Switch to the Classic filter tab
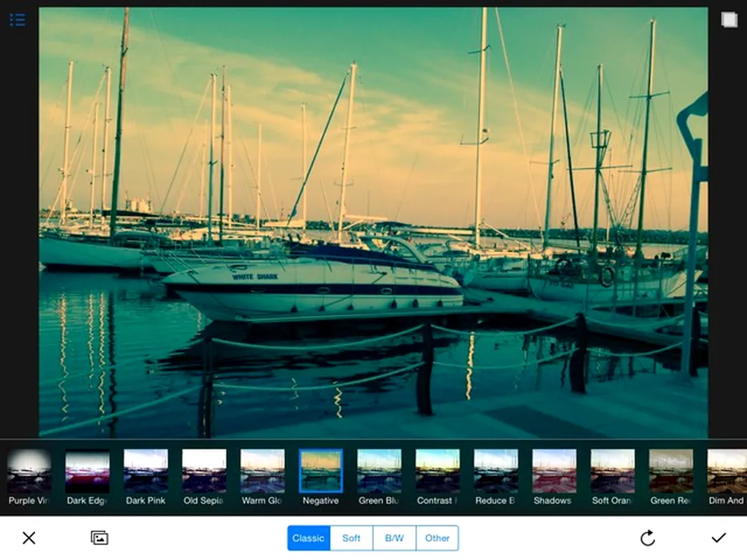The width and height of the screenshot is (747, 560). coord(308,538)
